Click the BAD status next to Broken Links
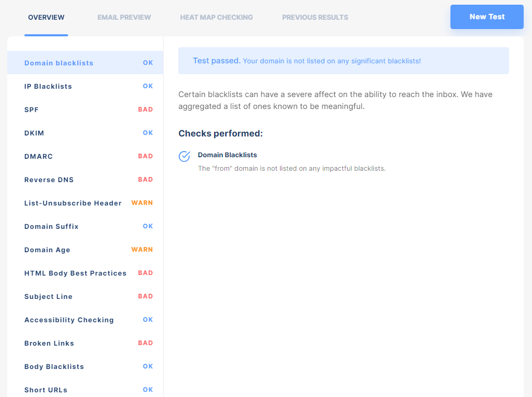 [x=145, y=343]
